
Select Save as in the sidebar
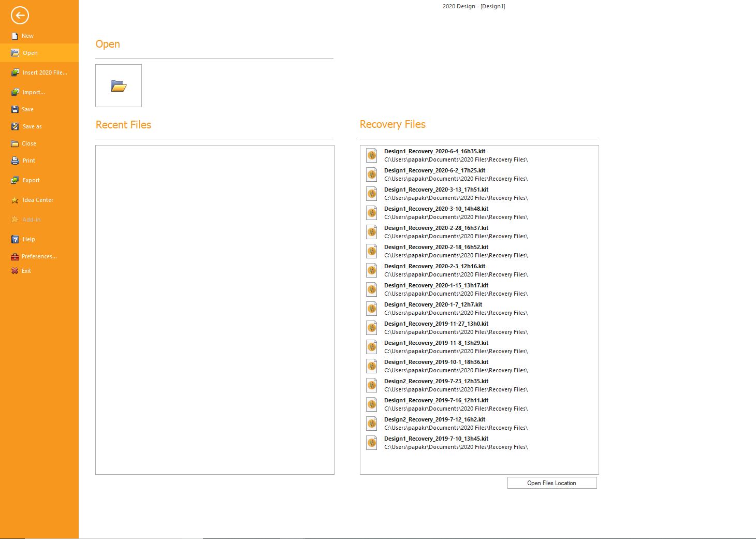coord(32,126)
